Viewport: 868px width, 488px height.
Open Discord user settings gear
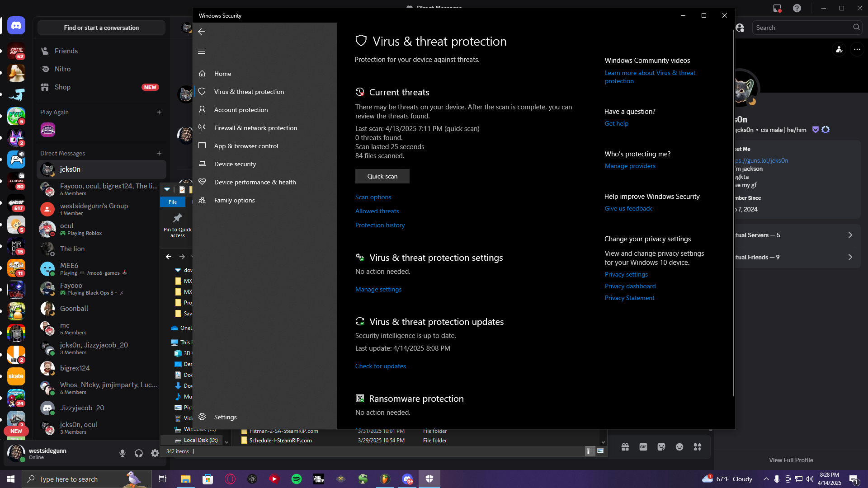tap(155, 453)
